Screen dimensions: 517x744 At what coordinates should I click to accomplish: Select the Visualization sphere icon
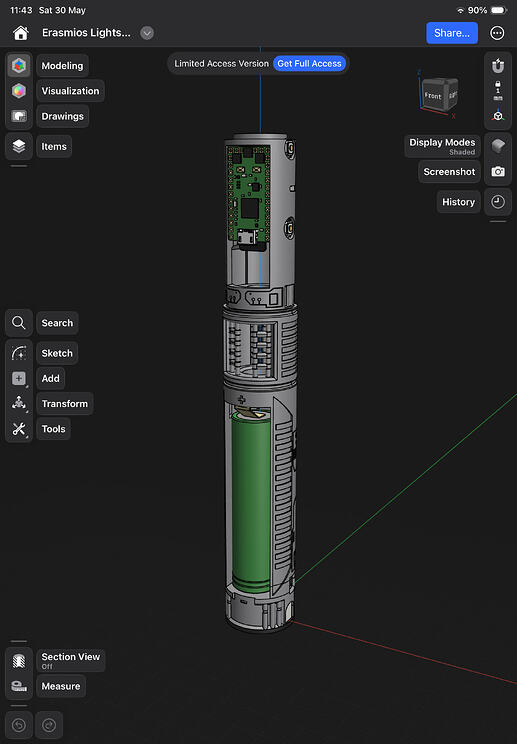(x=19, y=91)
